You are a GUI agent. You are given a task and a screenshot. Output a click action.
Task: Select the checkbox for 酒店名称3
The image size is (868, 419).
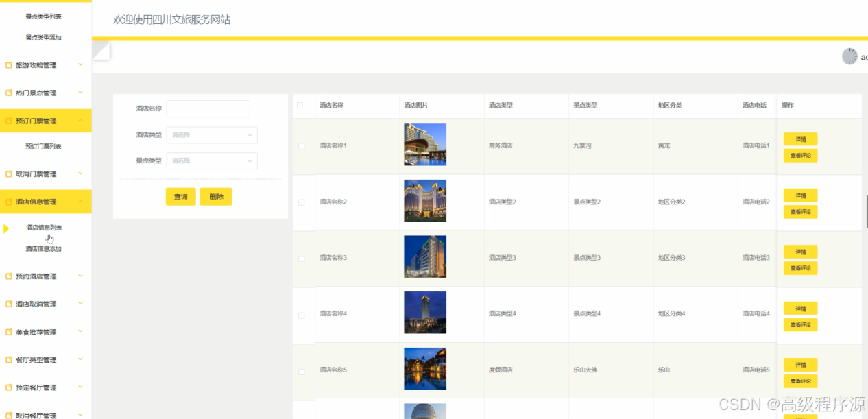click(x=301, y=259)
